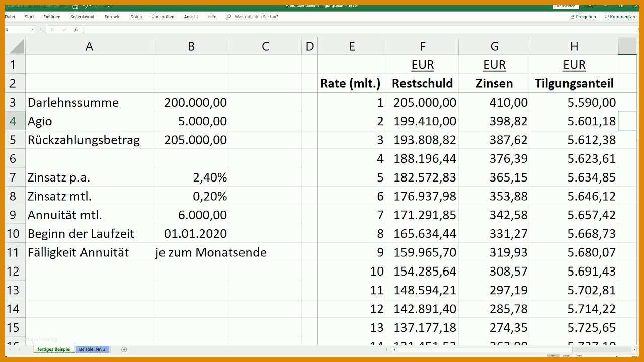Switch to the 'Beispiel Nr. 2' sheet

click(x=92, y=349)
